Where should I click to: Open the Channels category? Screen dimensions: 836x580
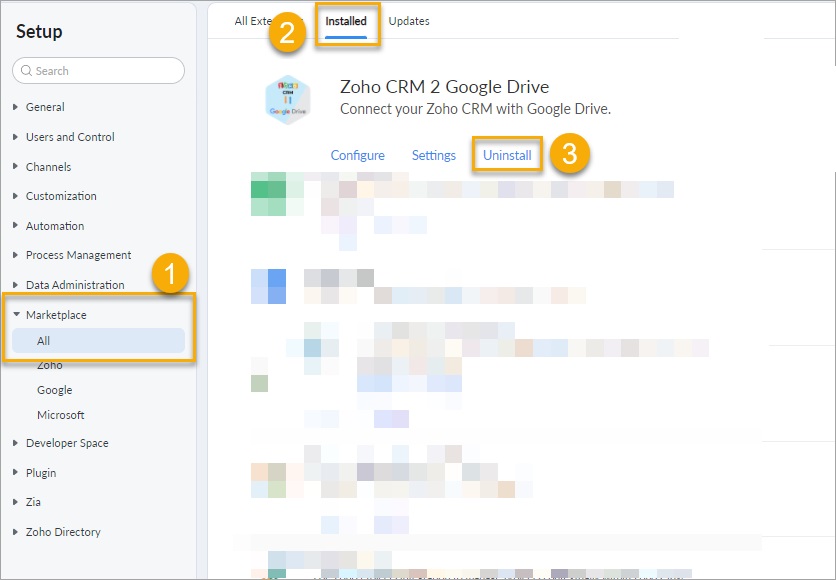point(49,167)
